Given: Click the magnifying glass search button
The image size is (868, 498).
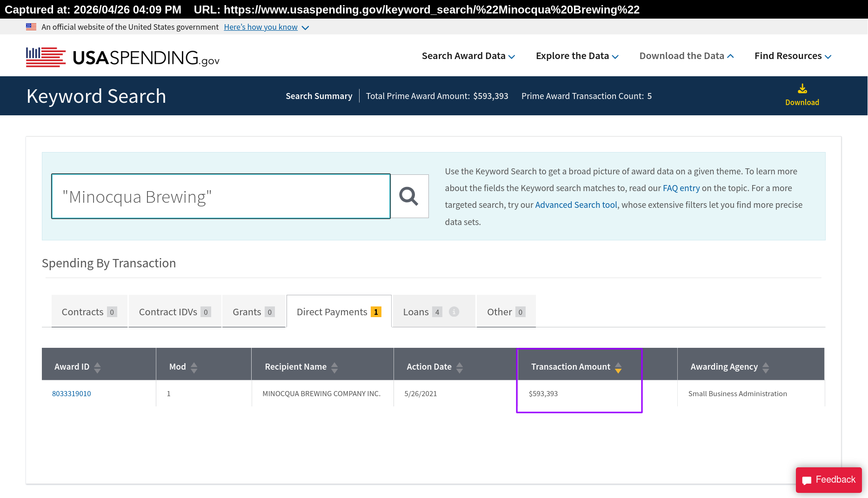Looking at the screenshot, I should coord(409,196).
